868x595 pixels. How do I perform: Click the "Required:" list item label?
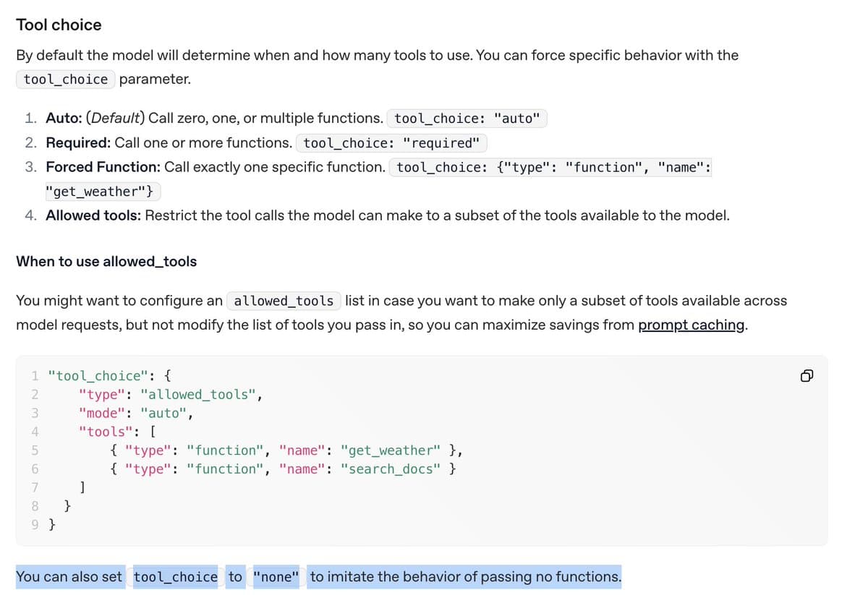[x=78, y=142]
